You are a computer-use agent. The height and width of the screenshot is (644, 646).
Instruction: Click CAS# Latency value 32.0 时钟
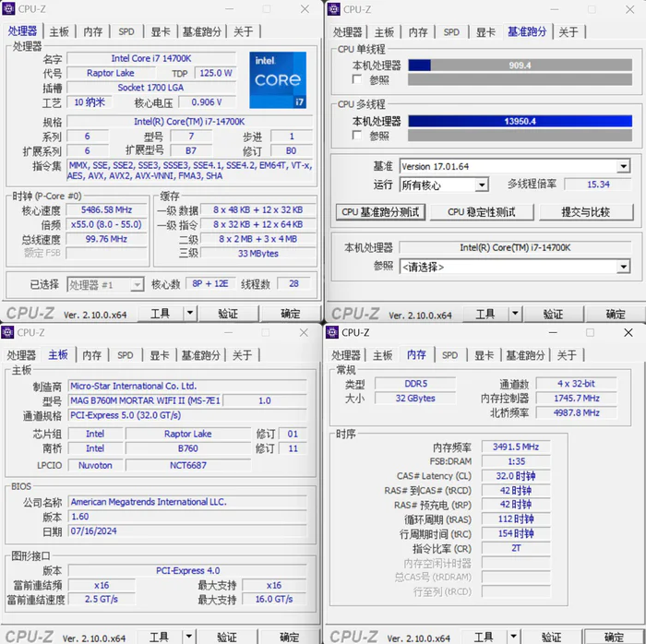[516, 476]
